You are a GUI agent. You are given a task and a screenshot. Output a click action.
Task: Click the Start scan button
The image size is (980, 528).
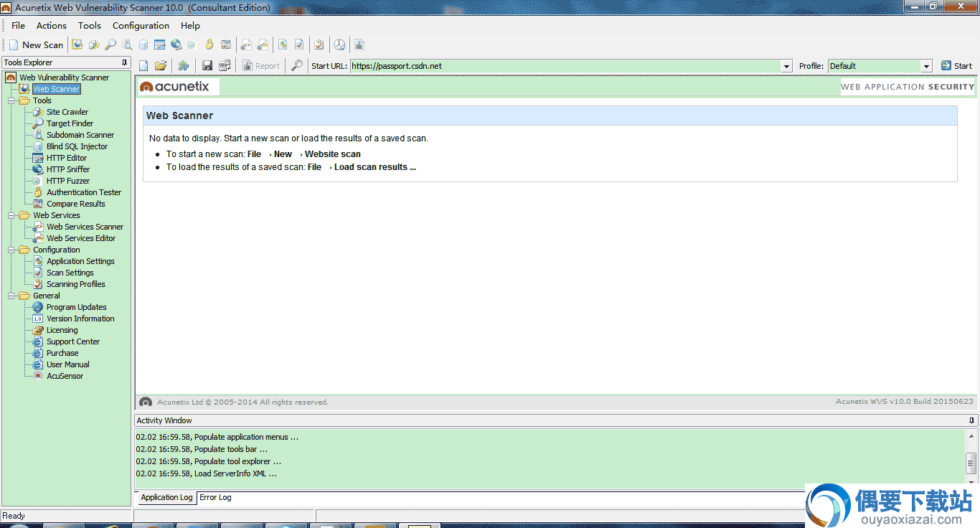click(x=956, y=66)
